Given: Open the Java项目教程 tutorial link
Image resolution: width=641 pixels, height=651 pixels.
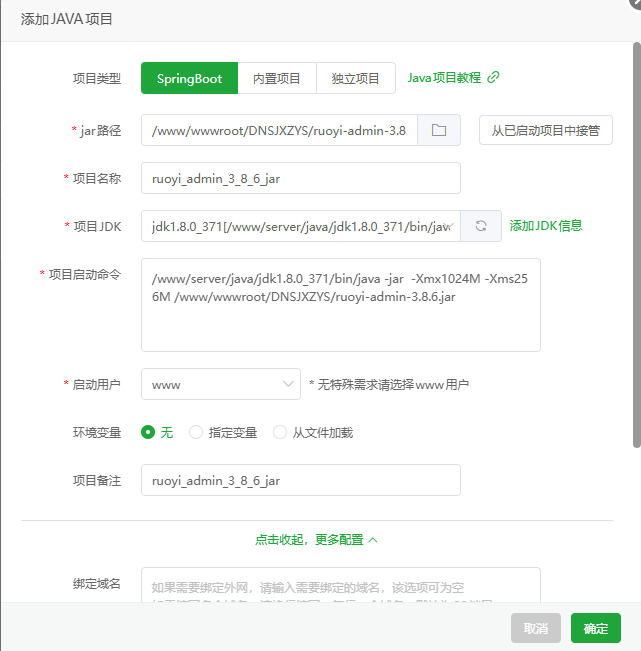Looking at the screenshot, I should point(444,78).
